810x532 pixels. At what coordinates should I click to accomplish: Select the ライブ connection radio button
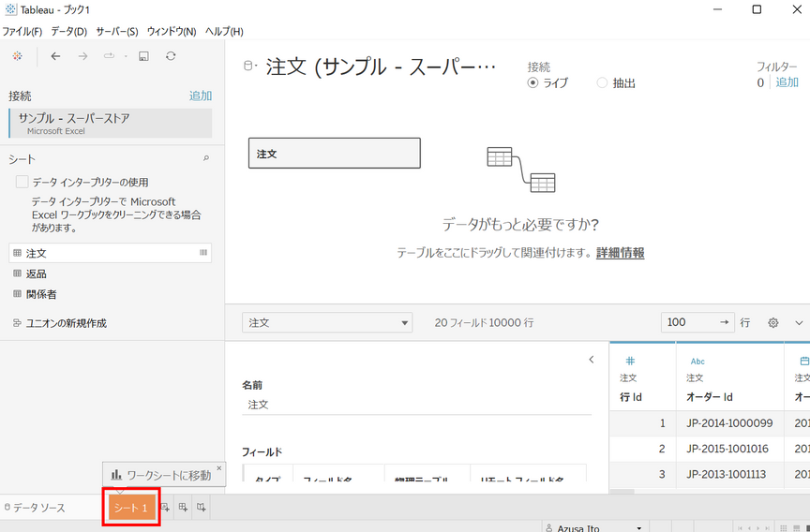click(532, 82)
